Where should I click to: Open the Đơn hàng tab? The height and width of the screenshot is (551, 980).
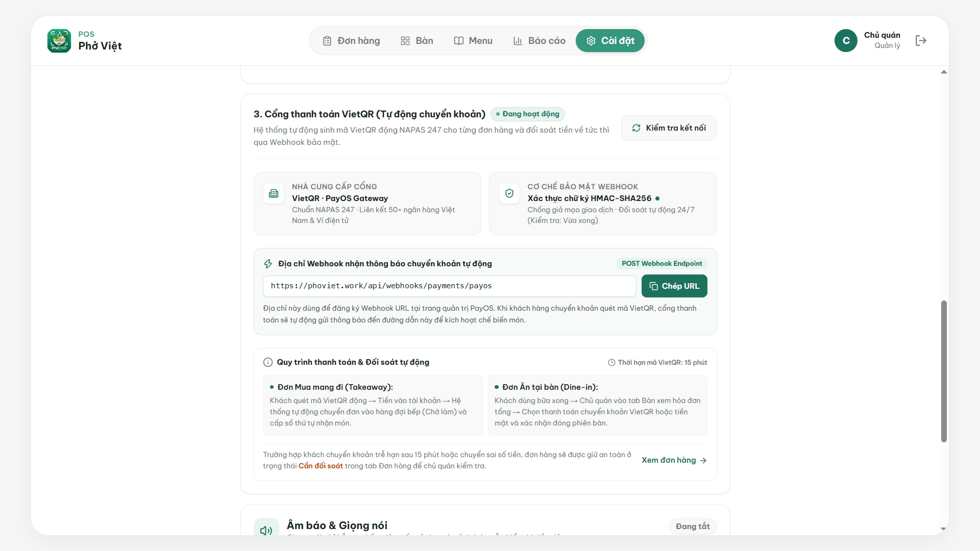(352, 41)
